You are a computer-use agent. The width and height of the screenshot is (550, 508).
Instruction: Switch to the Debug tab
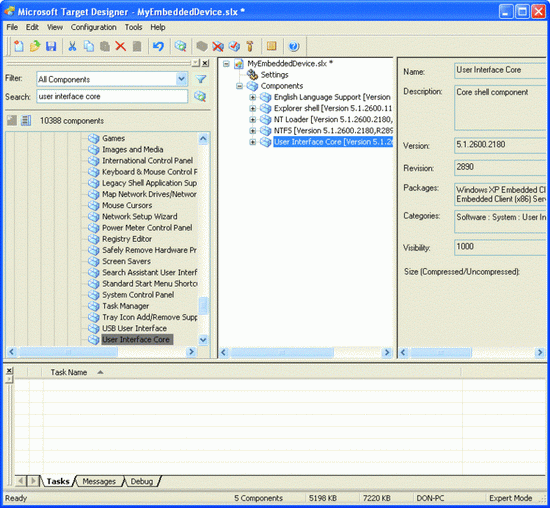(x=142, y=481)
